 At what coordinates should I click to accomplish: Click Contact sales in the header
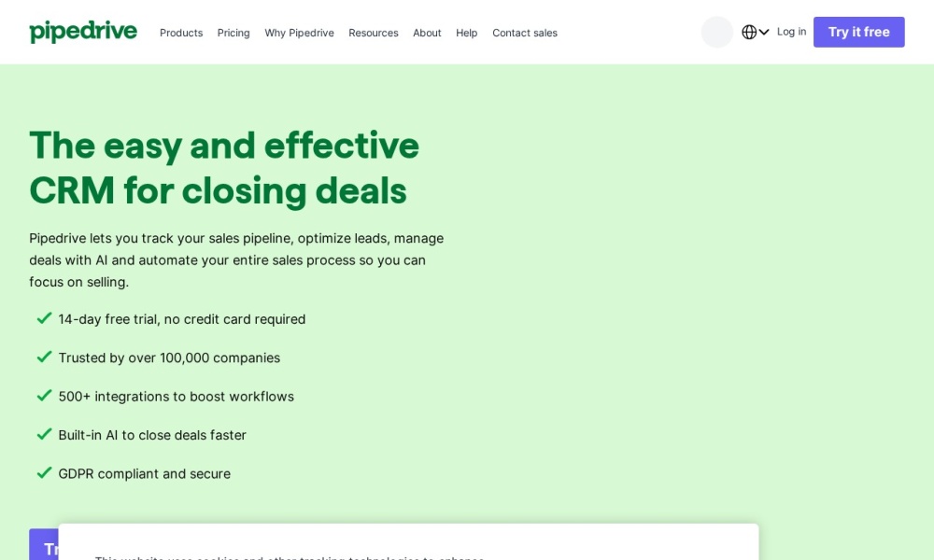(x=525, y=33)
